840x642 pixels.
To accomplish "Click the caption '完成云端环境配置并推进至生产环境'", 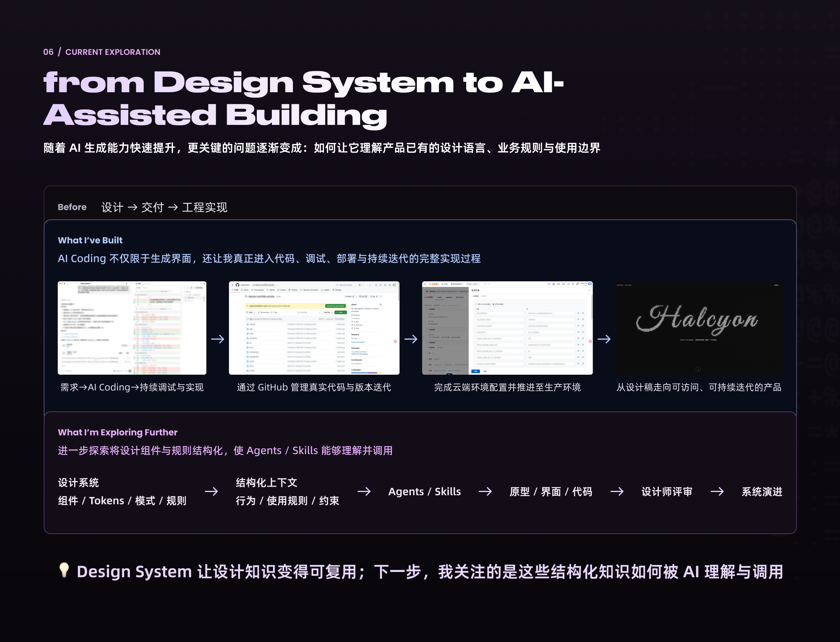I will 507,388.
